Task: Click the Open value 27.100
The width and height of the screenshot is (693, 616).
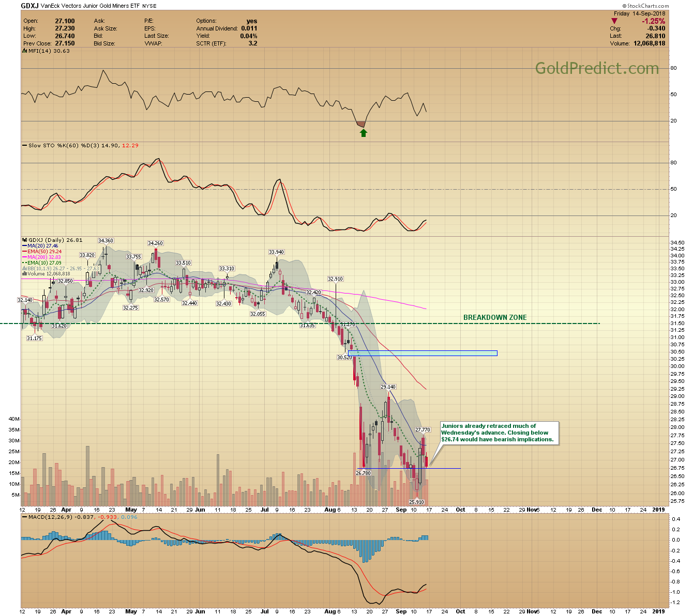Action: (x=65, y=21)
